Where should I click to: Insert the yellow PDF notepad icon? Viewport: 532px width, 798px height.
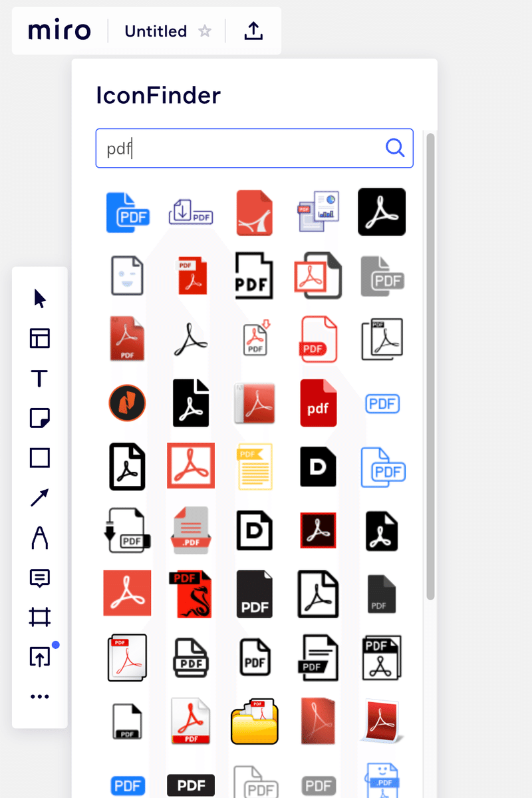(254, 467)
